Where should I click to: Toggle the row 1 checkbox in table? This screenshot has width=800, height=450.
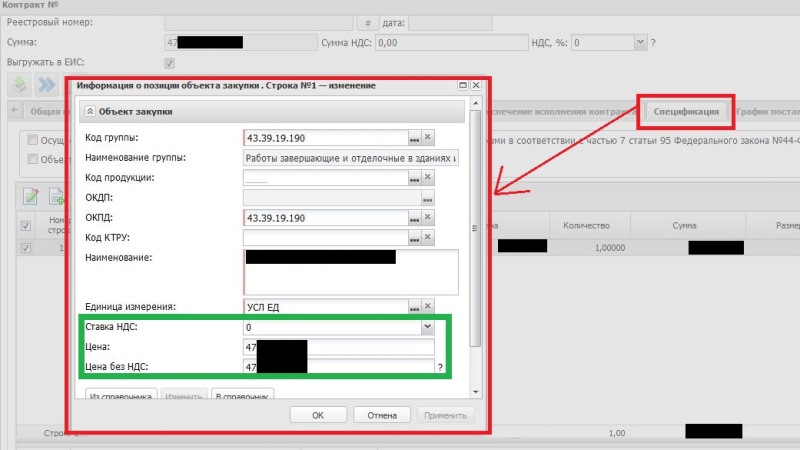[x=26, y=248]
